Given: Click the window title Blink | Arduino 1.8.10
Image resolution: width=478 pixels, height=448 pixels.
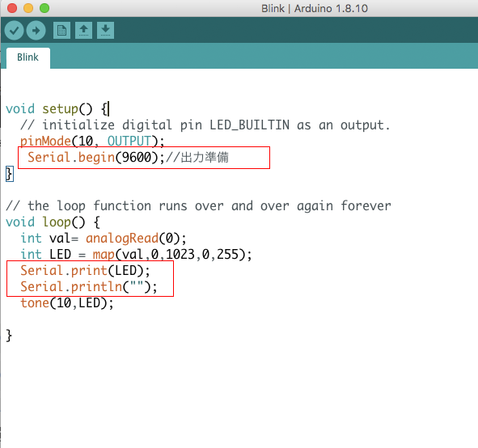Looking at the screenshot, I should point(315,8).
